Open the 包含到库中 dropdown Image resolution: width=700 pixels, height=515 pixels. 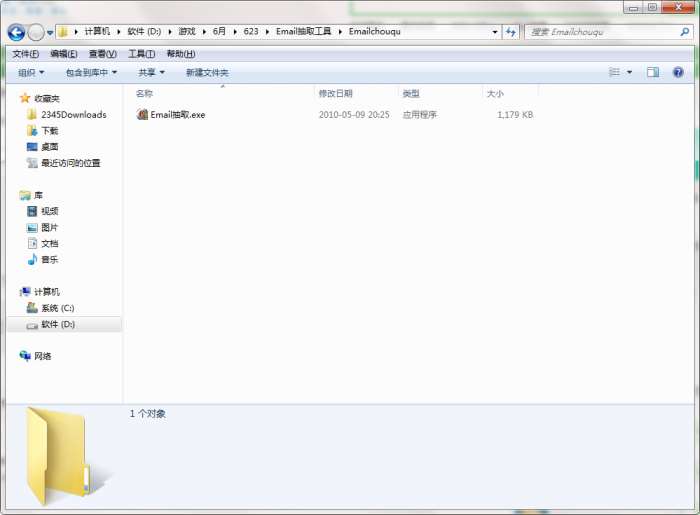point(91,72)
